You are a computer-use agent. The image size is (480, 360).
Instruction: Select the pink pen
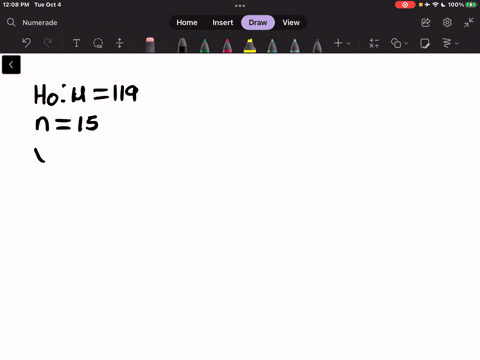point(227,46)
